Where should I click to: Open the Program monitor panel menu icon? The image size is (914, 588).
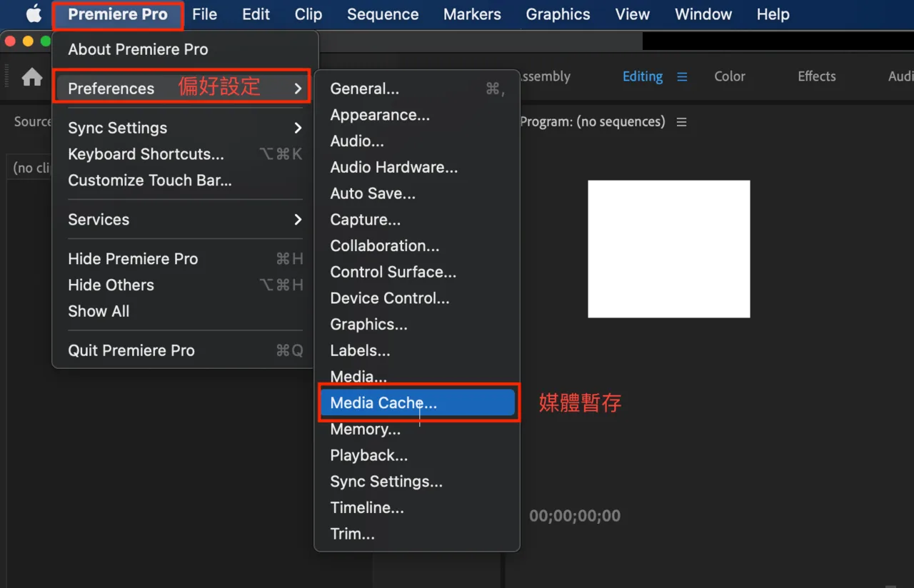coord(681,122)
